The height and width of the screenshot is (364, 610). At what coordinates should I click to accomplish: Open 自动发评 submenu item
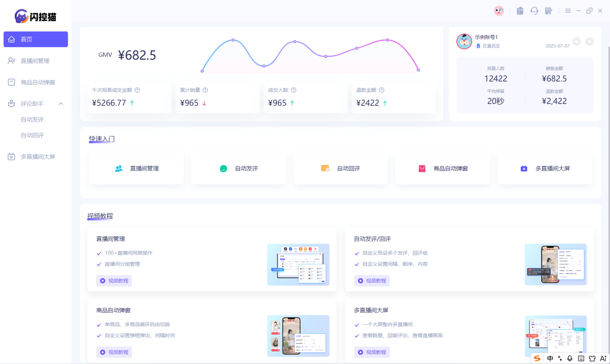[x=32, y=120]
